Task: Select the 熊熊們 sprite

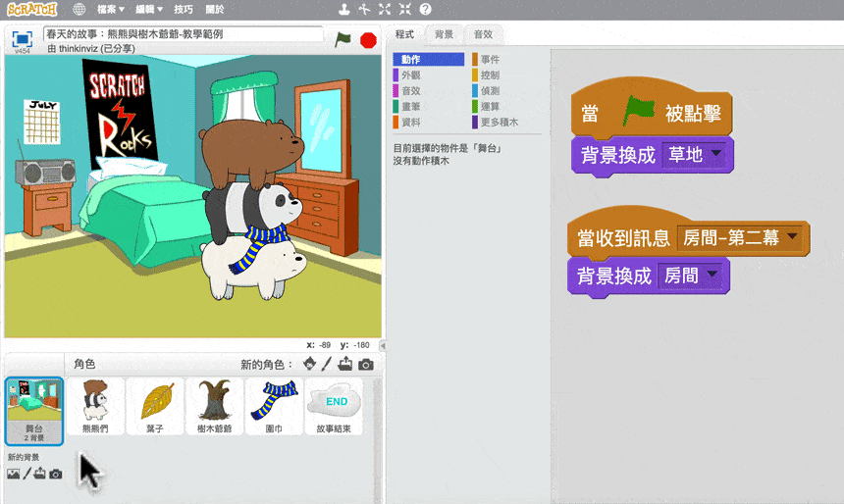Action: (95, 407)
